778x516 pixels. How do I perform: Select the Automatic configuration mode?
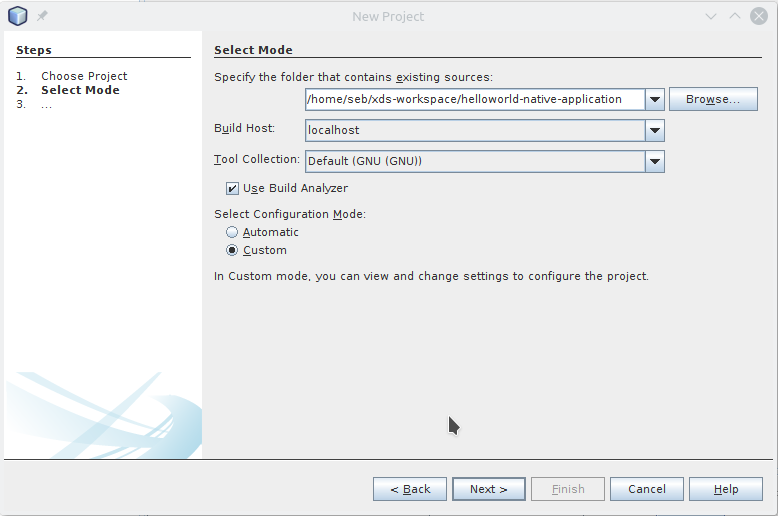pos(232,232)
